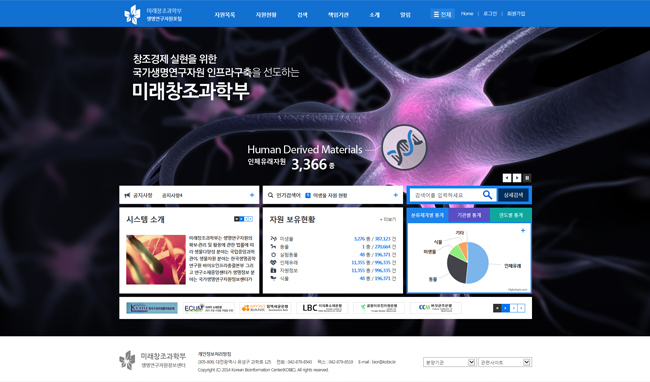Click the plus icon in 공지사항 bar
The height and width of the screenshot is (382, 650).
coord(252,195)
